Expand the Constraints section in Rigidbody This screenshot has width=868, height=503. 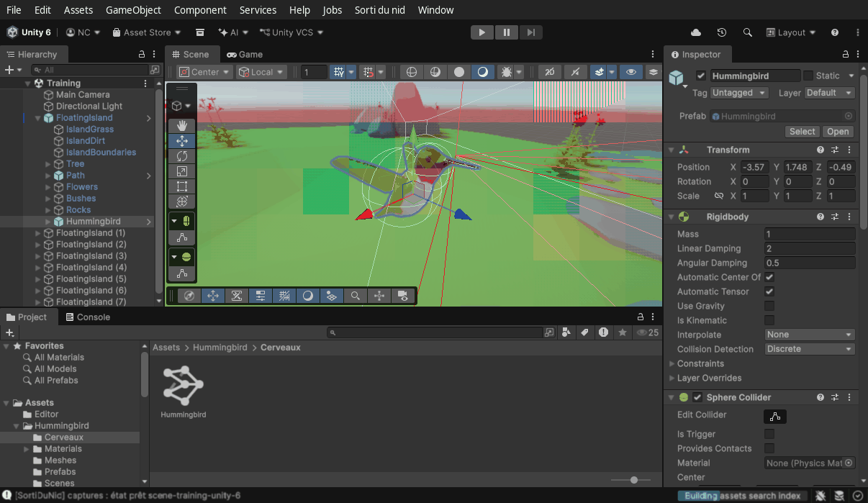(672, 363)
